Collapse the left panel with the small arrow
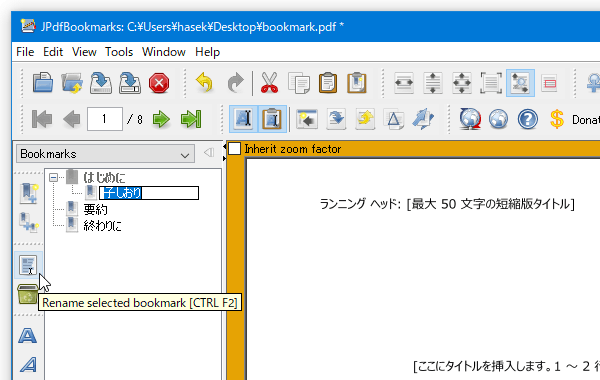Screen dimensions: 600x380 (x=209, y=153)
